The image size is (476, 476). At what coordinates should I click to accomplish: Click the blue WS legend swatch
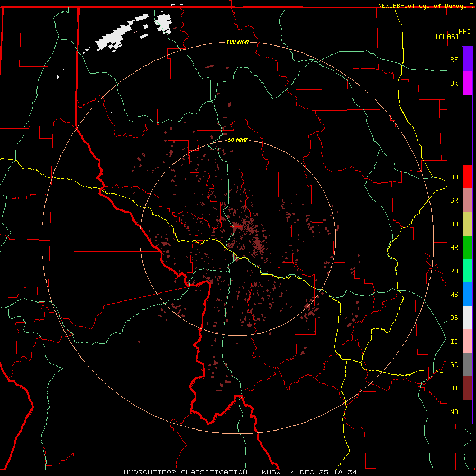(x=467, y=294)
